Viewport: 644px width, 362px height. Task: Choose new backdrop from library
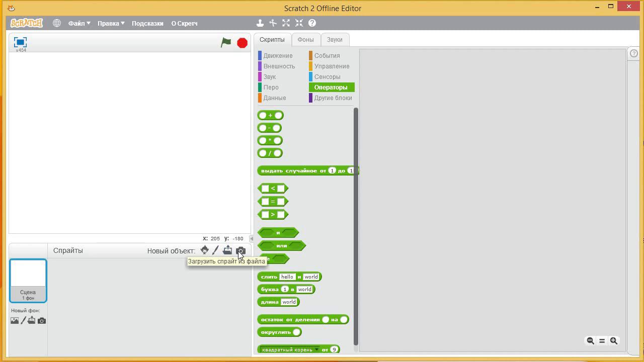(15, 320)
